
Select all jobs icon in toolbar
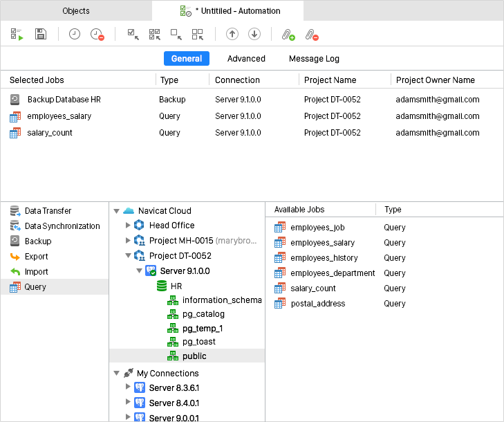coord(155,34)
